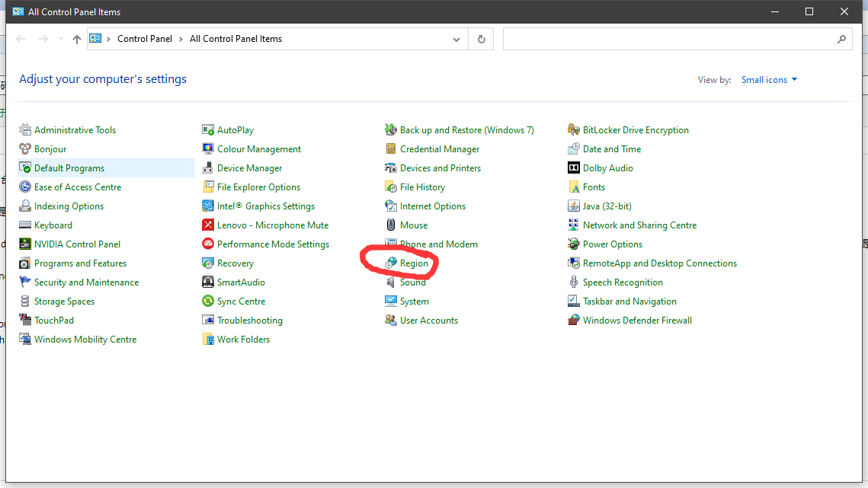This screenshot has height=488, width=868.
Task: Click the Dolby Audio icon
Action: [x=574, y=168]
